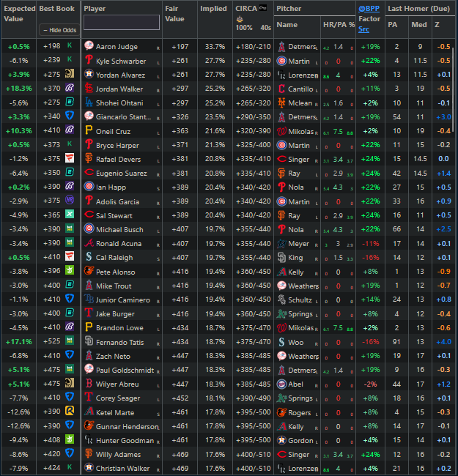Click the icon right of CIRCA header

[263, 8]
